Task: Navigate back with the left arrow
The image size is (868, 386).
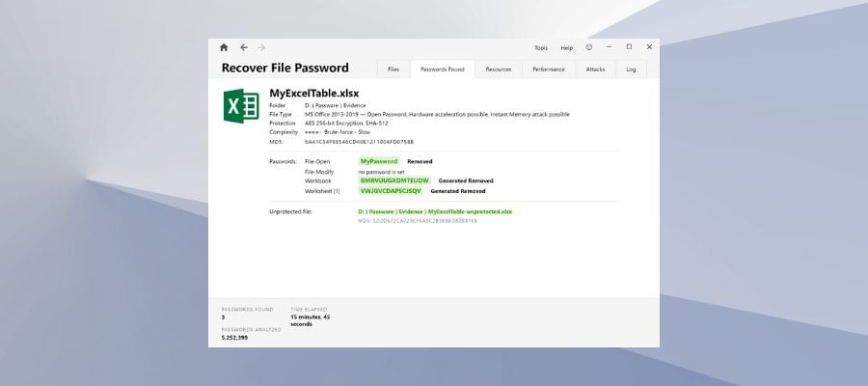Action: pos(244,47)
